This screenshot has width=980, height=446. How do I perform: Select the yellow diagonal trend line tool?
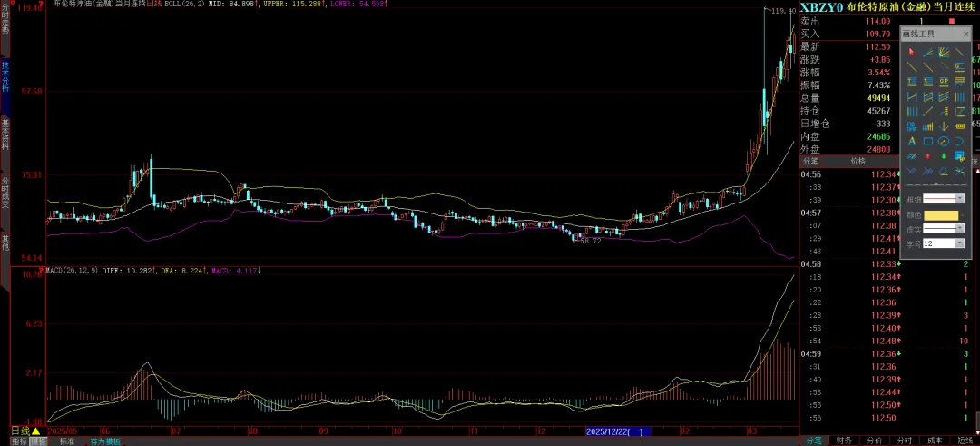tap(912, 67)
